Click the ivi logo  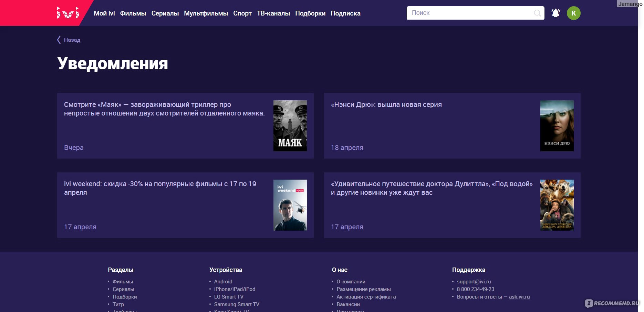coord(68,13)
